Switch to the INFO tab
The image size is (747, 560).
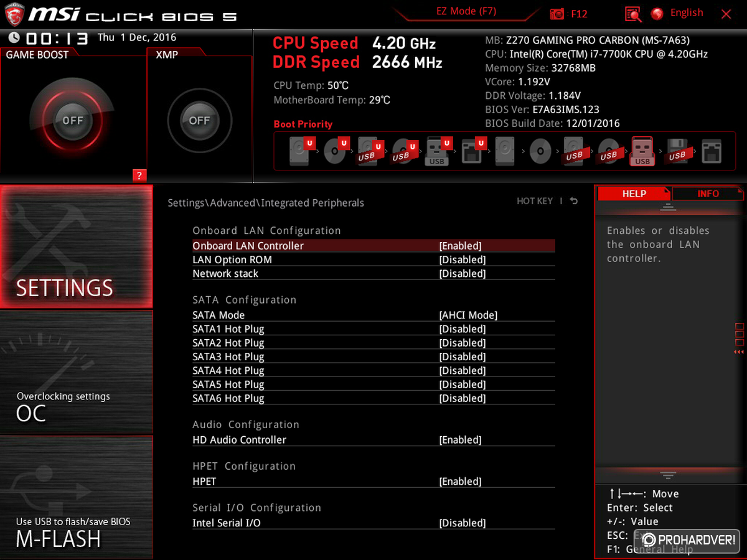(x=708, y=194)
